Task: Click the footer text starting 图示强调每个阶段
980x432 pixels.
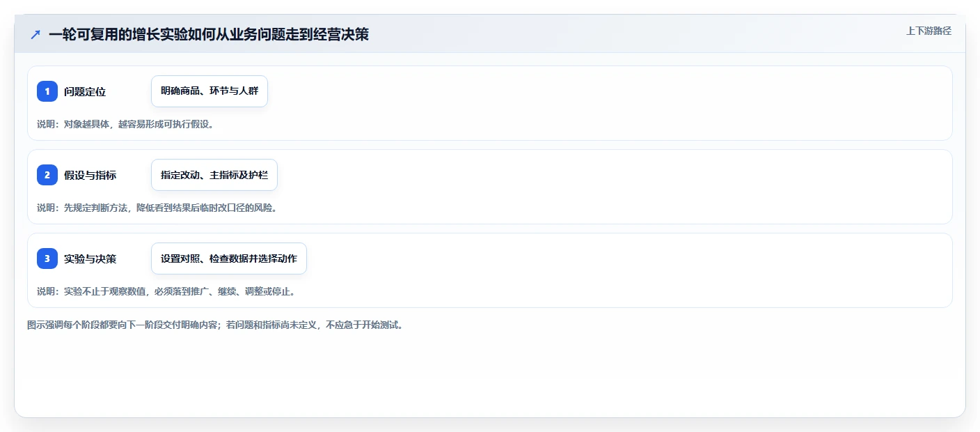Action: pyautogui.click(x=215, y=325)
